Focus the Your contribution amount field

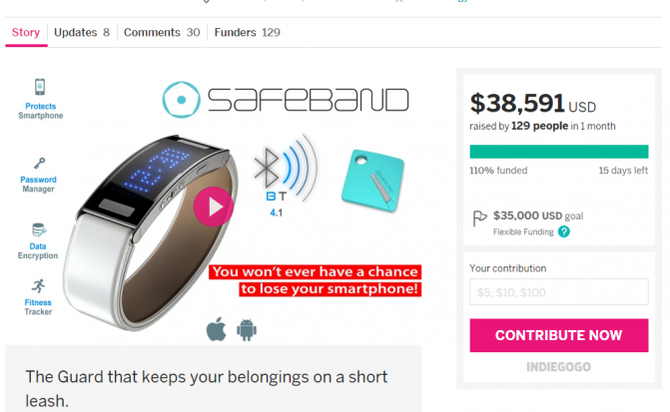coord(559,292)
